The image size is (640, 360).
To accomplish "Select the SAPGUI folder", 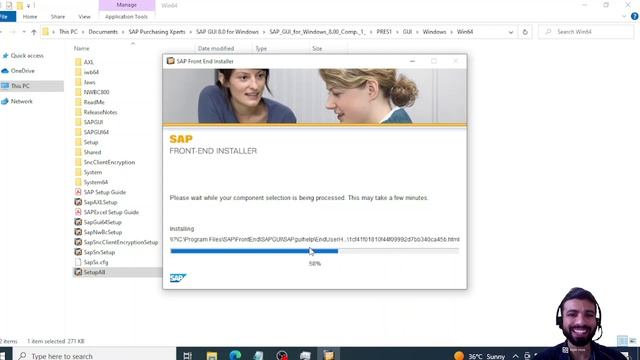I will [93, 122].
